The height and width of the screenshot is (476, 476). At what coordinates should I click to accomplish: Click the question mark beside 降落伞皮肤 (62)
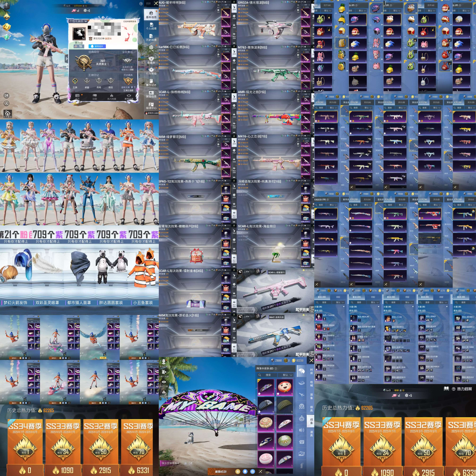tap(276, 369)
